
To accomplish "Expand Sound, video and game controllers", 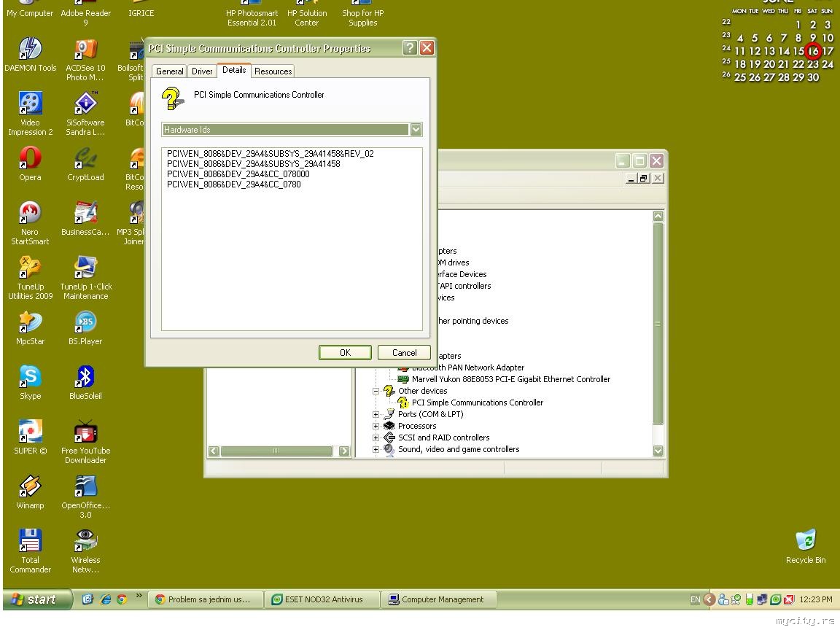I will tap(376, 450).
